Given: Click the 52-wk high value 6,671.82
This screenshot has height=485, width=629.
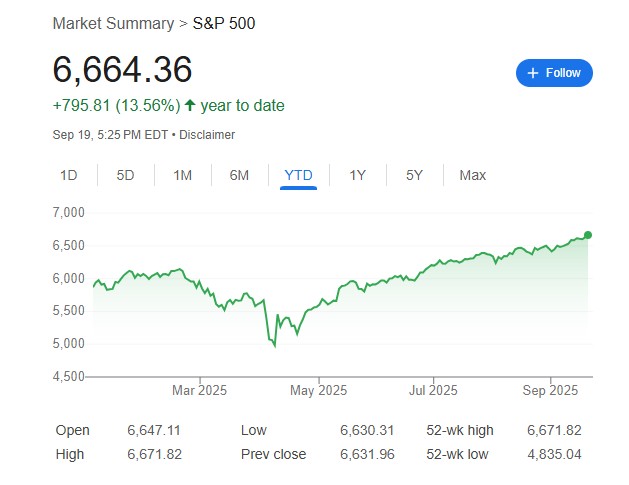Looking at the screenshot, I should (554, 431).
